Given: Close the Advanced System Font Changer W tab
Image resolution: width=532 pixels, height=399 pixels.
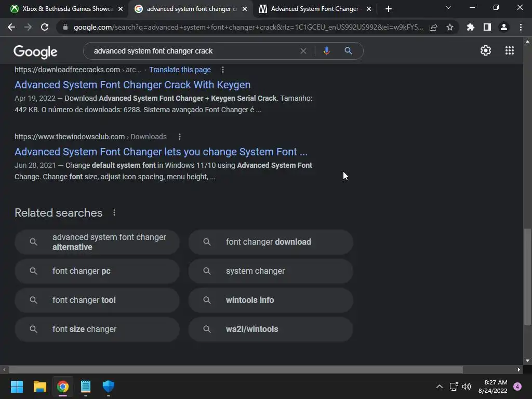Looking at the screenshot, I should [x=369, y=9].
